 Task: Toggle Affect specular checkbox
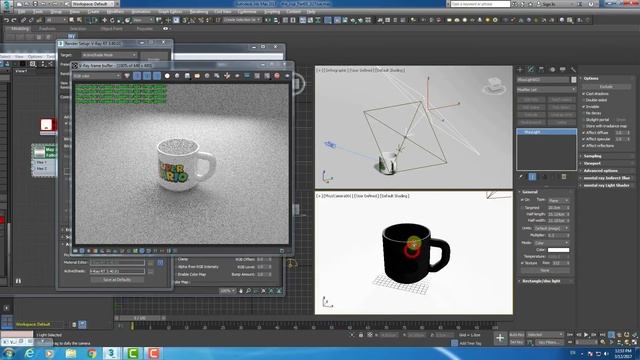pos(584,139)
